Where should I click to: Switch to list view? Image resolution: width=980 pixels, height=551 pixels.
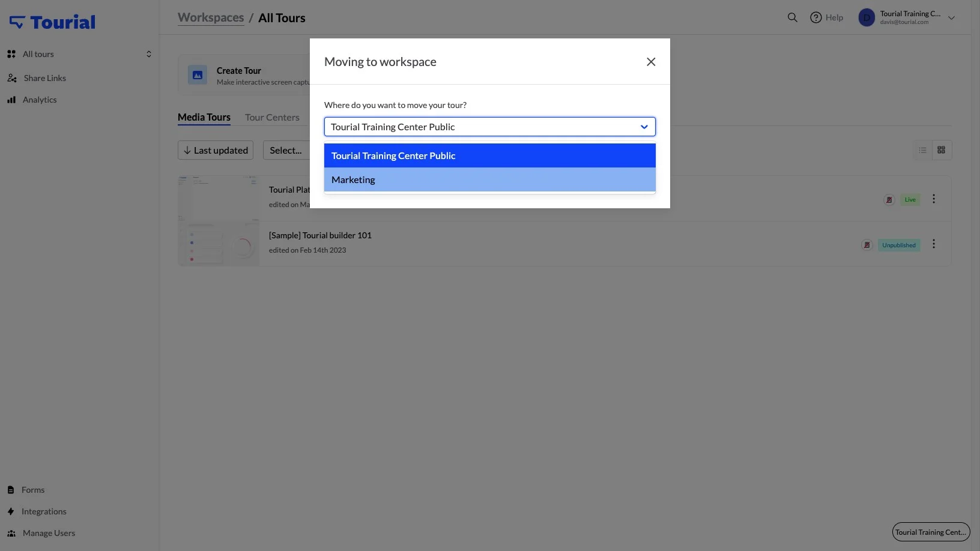(x=923, y=150)
